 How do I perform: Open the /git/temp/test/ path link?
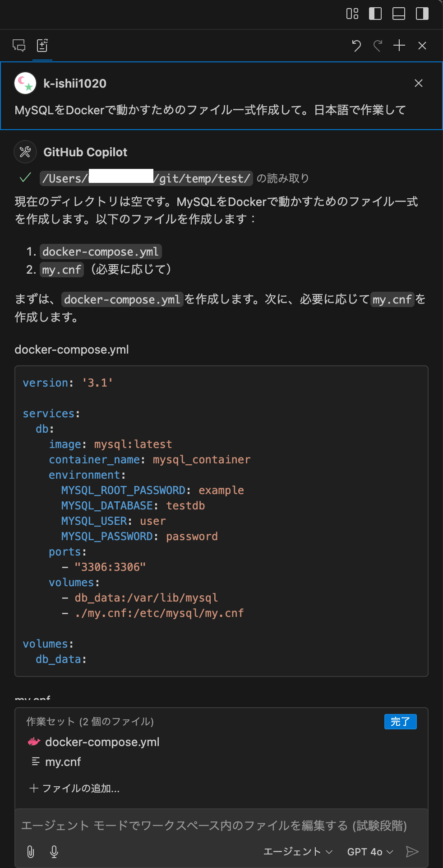(x=146, y=178)
